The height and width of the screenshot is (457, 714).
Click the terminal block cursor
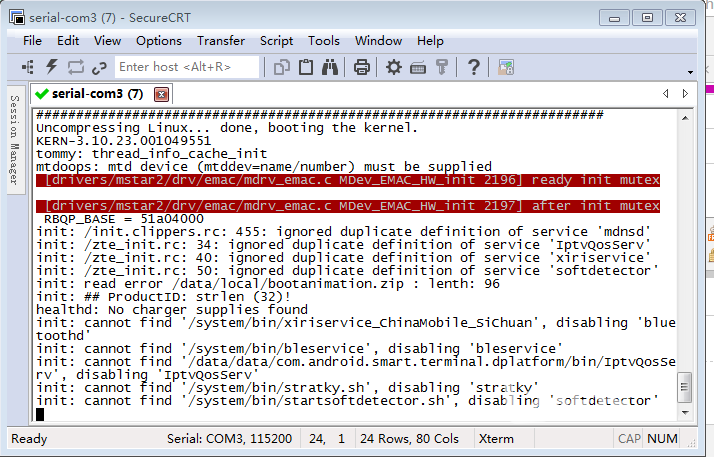click(40, 414)
